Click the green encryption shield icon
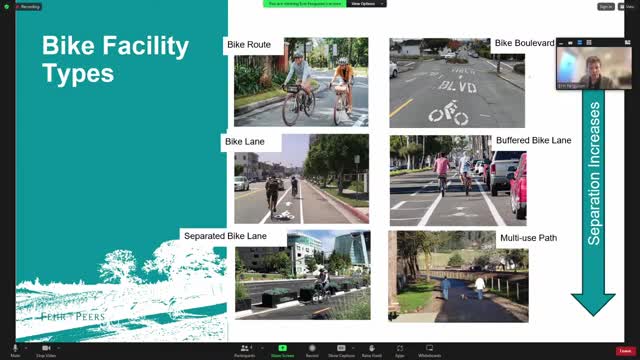640x360 pixels. click(x=7, y=7)
